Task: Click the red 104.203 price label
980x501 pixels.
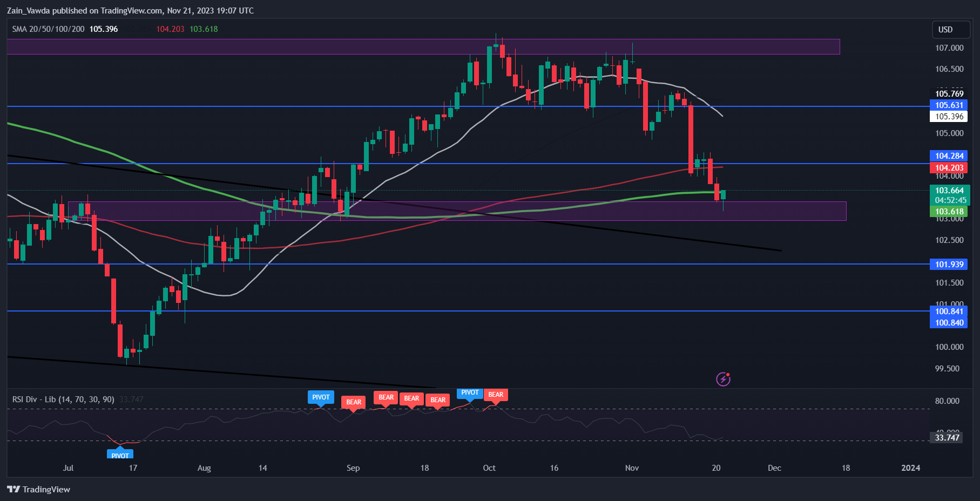Action: (x=949, y=168)
